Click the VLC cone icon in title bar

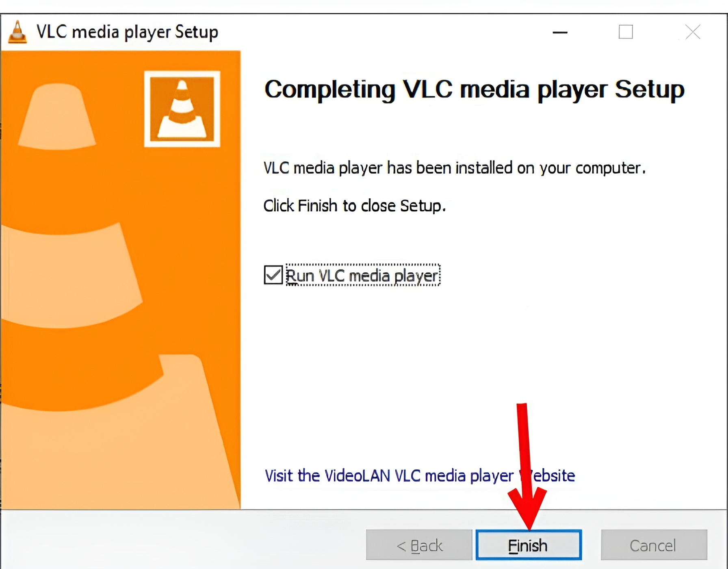point(17,32)
